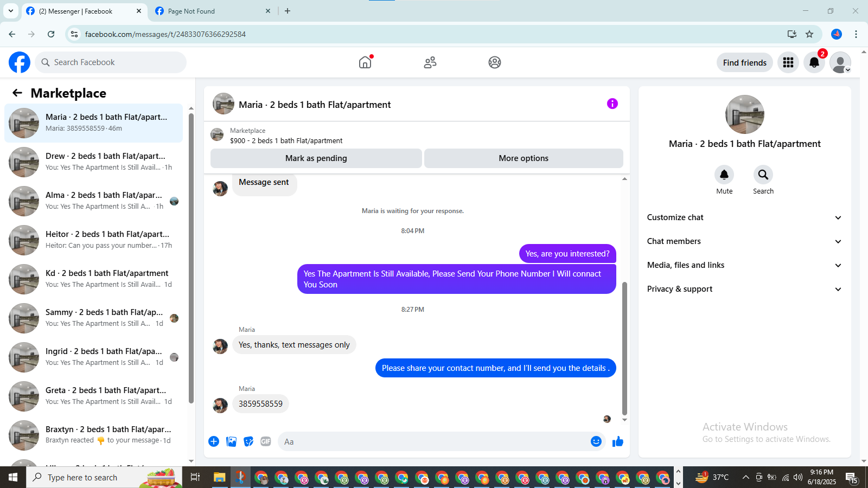Viewport: 868px width, 488px height.
Task: Open File Explorer from the taskbar
Action: tap(219, 477)
